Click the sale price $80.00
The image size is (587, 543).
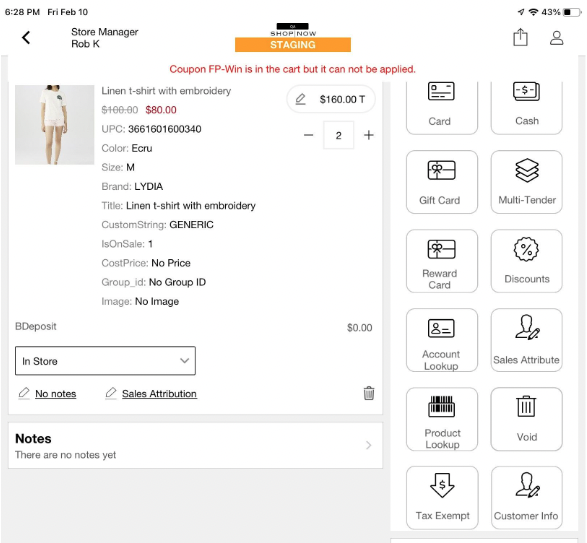(x=161, y=110)
